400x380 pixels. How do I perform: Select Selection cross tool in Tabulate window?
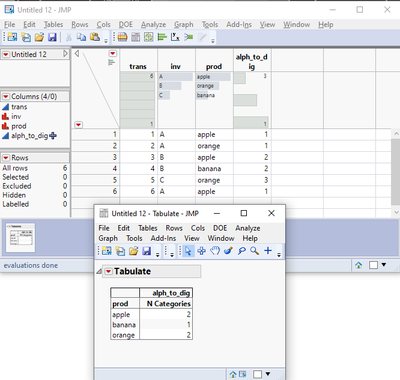click(x=201, y=251)
